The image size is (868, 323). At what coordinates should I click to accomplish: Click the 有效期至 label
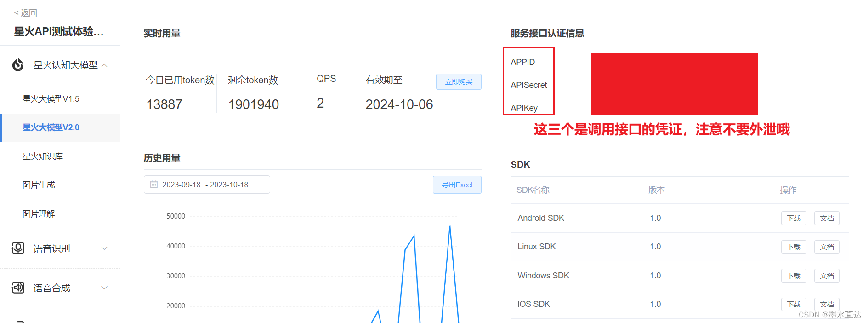click(384, 80)
